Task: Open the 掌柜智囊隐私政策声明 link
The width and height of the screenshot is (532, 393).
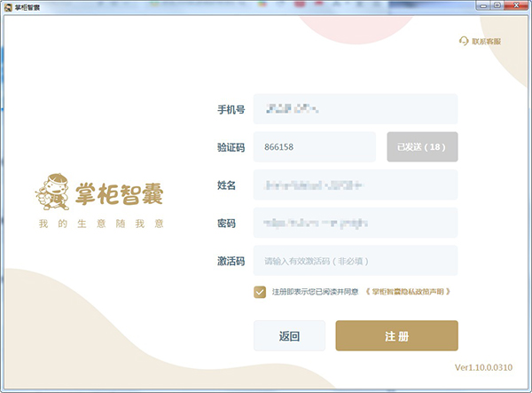Action: point(408,292)
